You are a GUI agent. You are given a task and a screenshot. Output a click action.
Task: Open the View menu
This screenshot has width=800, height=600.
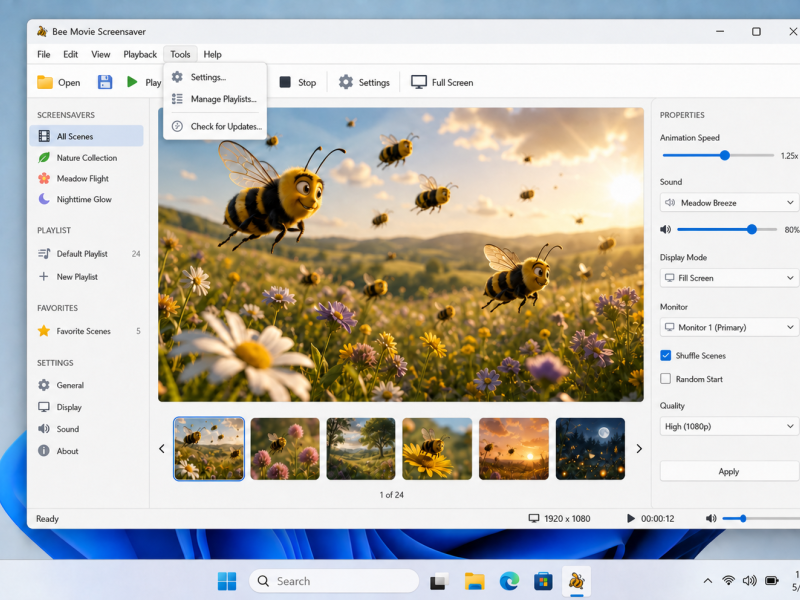click(x=101, y=55)
